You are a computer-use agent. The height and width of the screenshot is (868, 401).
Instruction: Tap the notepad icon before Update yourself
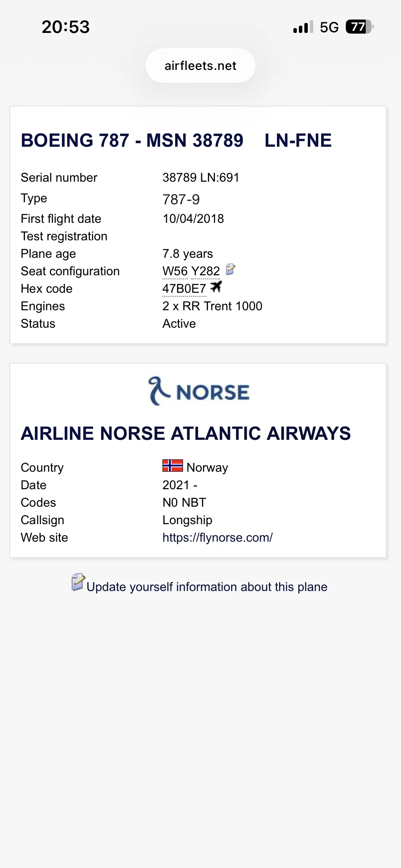pos(78,582)
